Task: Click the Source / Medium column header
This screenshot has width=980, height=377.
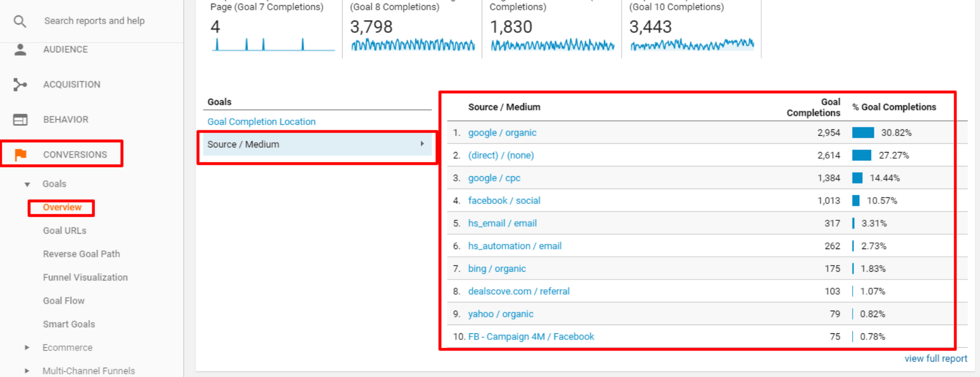Action: [504, 107]
